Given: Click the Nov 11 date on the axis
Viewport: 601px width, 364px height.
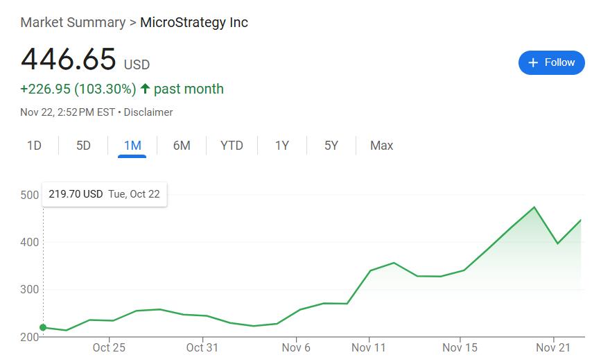Looking at the screenshot, I should pyautogui.click(x=368, y=347).
